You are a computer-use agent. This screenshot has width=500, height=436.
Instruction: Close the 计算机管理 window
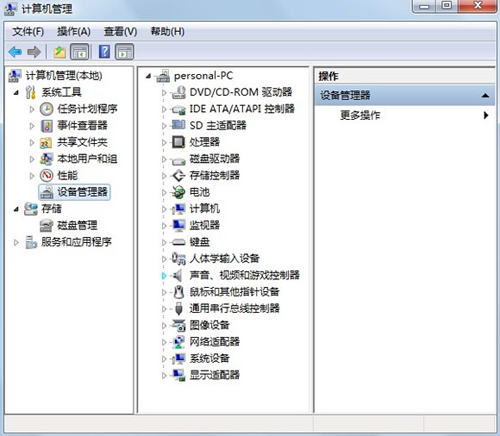(478, 6)
